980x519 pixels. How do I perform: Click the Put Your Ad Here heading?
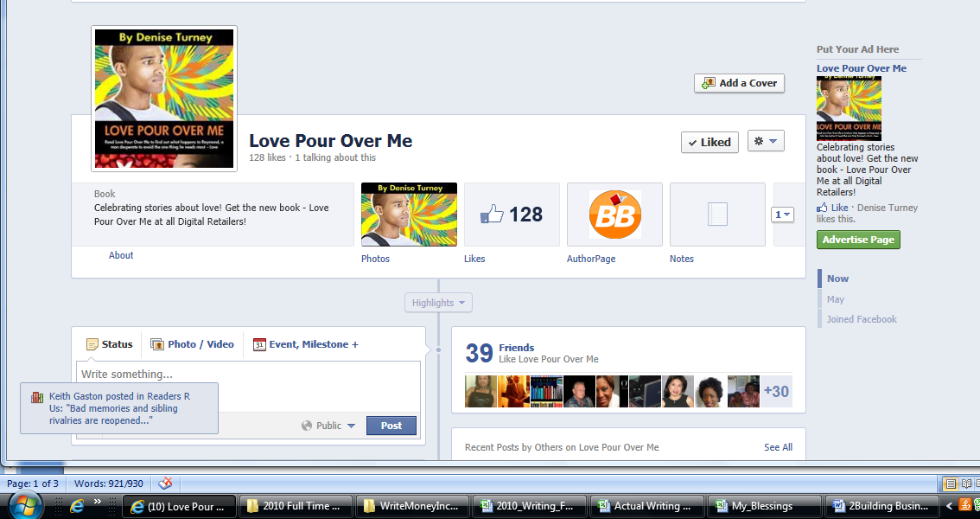click(857, 49)
